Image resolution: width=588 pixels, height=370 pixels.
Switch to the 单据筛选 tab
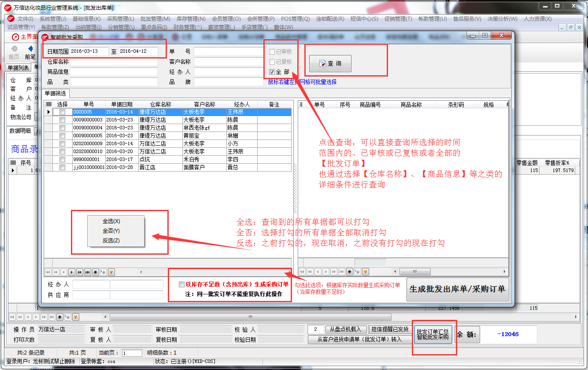pyautogui.click(x=55, y=93)
